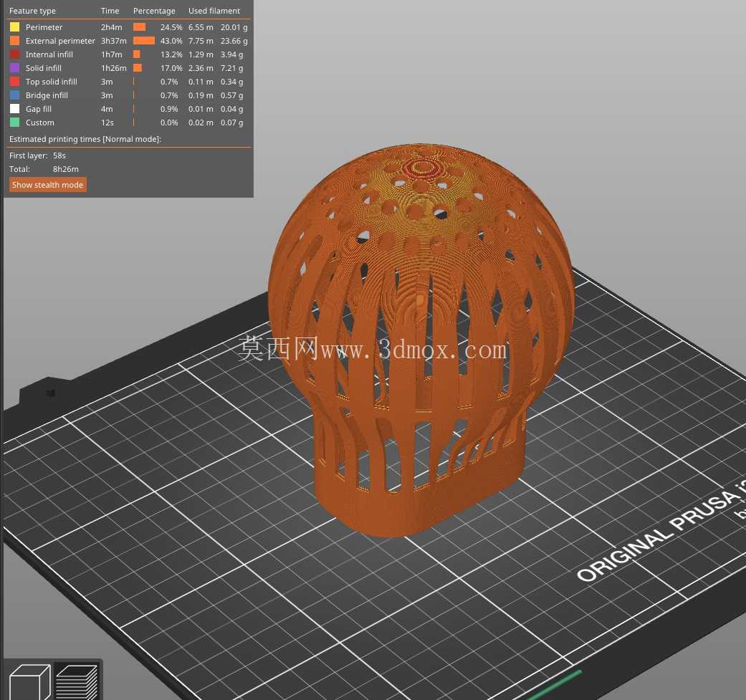Switch to sliced layers preview icon
This screenshot has height=700, width=746.
coord(77,682)
